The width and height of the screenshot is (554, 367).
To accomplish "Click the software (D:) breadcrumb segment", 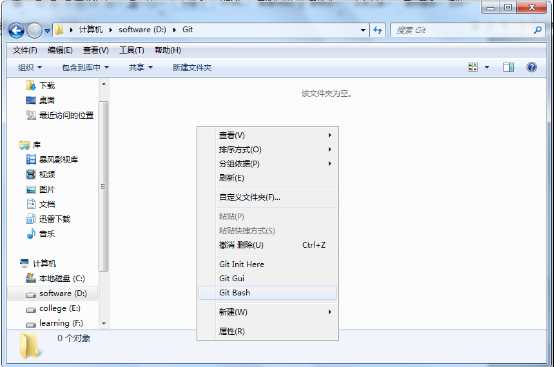I will (x=142, y=30).
